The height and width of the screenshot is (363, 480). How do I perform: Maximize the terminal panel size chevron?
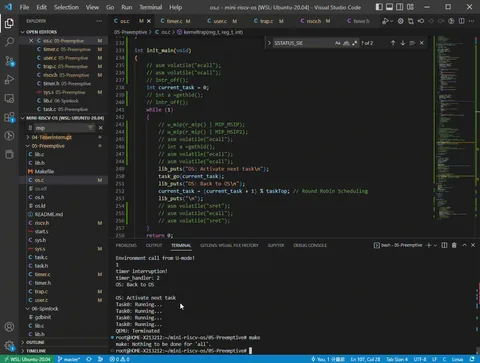[464, 245]
